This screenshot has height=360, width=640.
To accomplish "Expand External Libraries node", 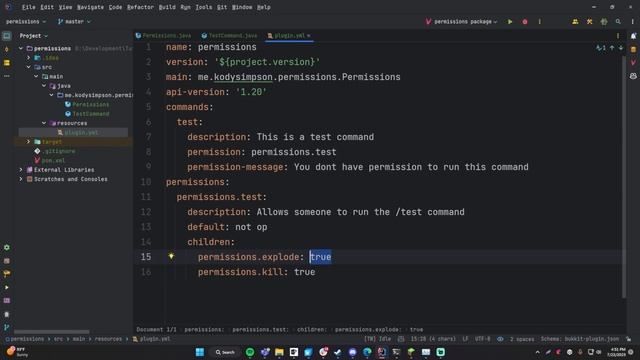I will [21, 169].
